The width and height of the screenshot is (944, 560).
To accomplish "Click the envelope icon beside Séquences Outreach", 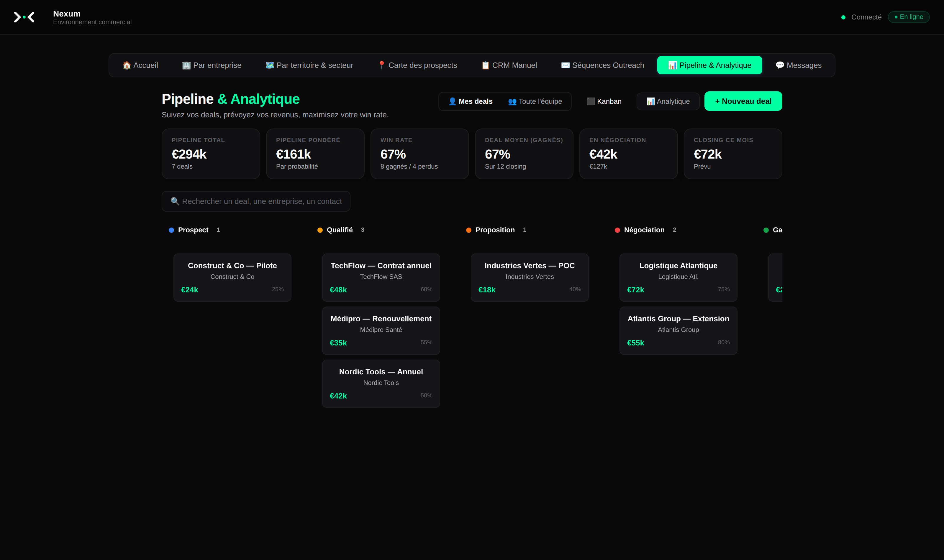I will 565,65.
